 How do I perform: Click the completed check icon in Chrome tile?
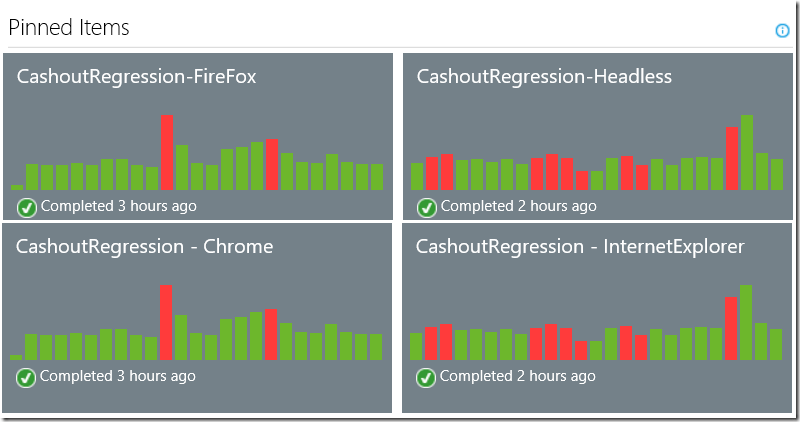pos(27,377)
